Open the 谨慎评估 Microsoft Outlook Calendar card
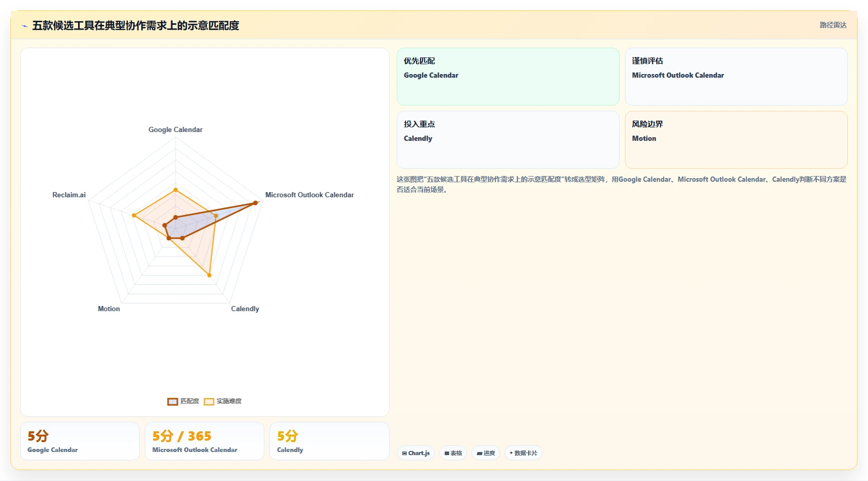868x481 pixels. point(736,77)
